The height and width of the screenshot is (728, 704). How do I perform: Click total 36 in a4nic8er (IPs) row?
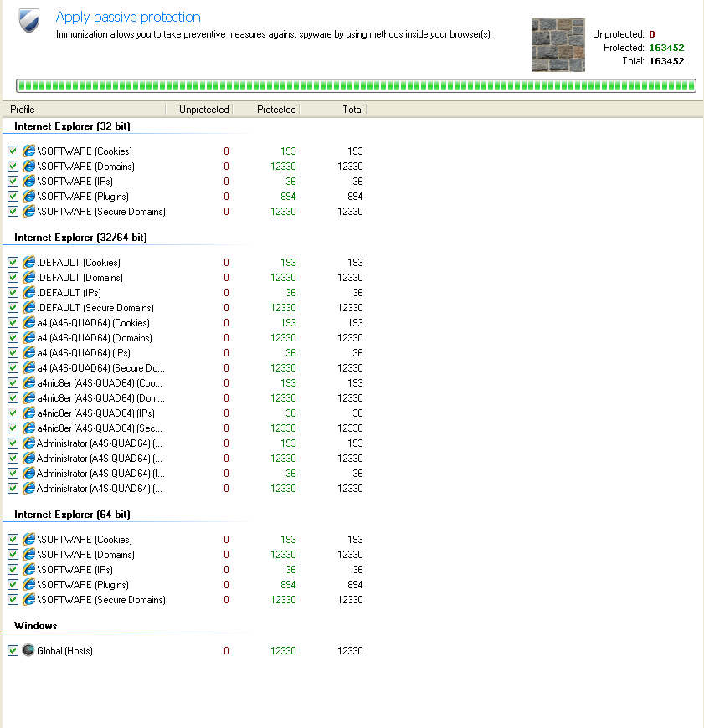coord(357,413)
